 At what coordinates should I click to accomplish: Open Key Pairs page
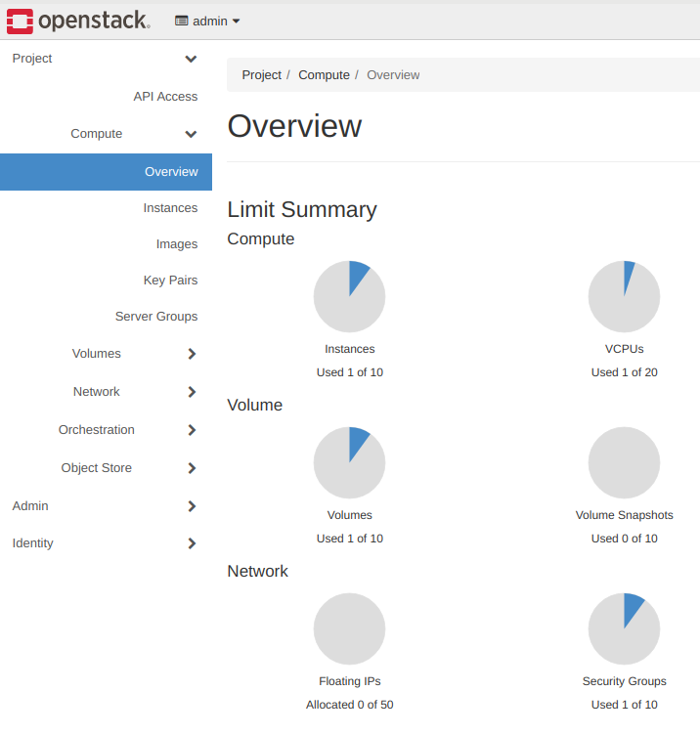point(170,281)
